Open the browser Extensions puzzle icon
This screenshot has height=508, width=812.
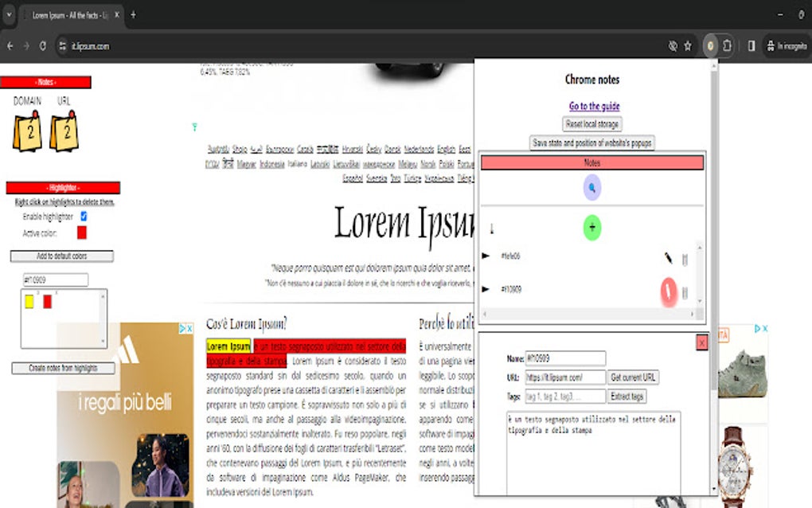(x=725, y=45)
